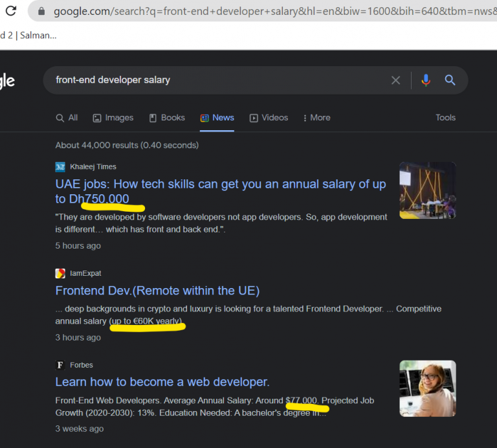Open the Frontend Dev remote job link
This screenshot has height=448, width=497.
(157, 291)
